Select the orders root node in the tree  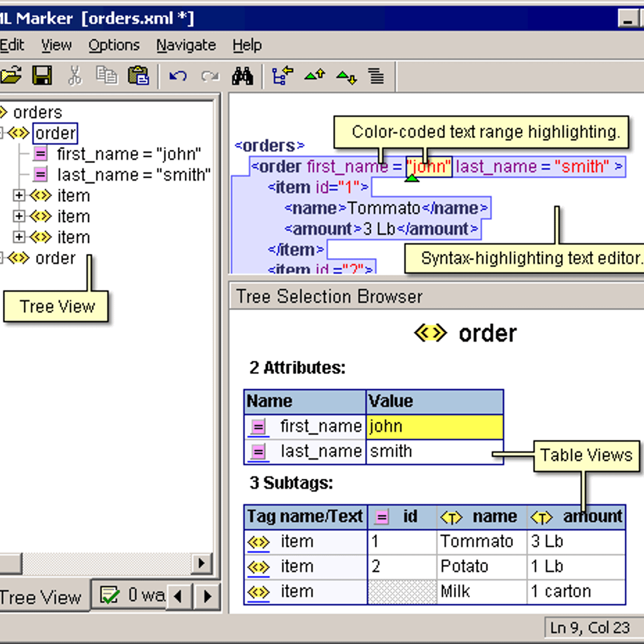[x=38, y=112]
